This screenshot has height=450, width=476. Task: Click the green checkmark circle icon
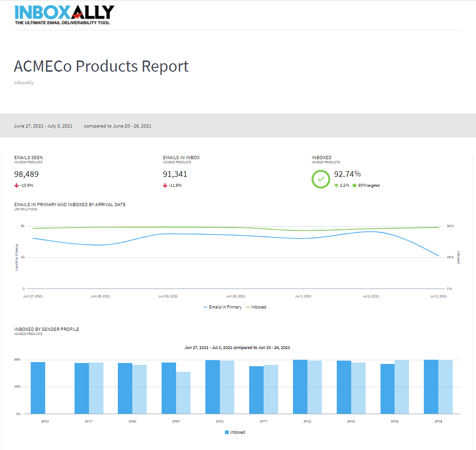point(320,179)
